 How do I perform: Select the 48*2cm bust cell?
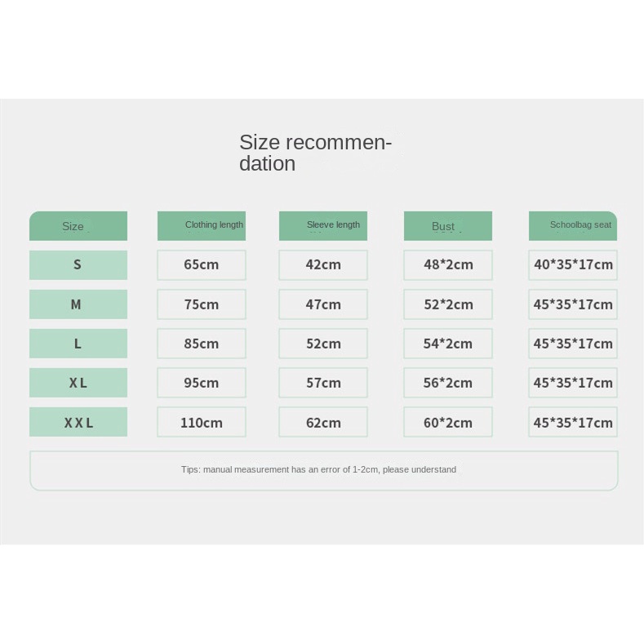(x=448, y=264)
